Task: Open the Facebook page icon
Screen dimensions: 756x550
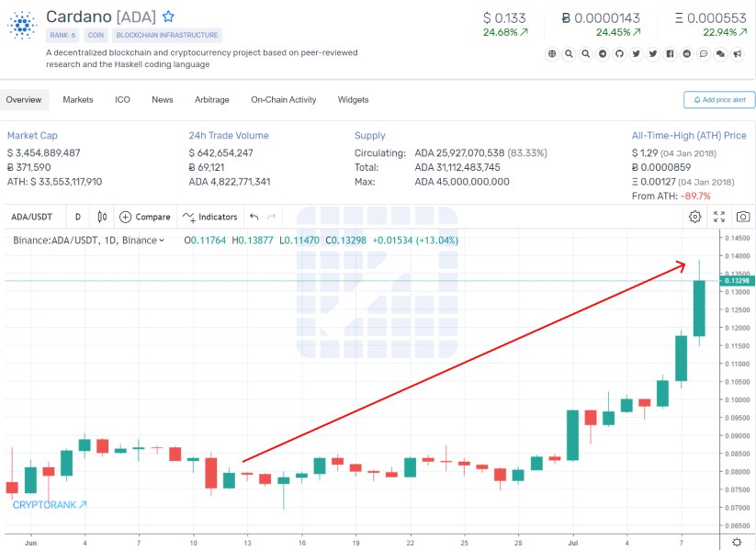Action: pos(671,53)
